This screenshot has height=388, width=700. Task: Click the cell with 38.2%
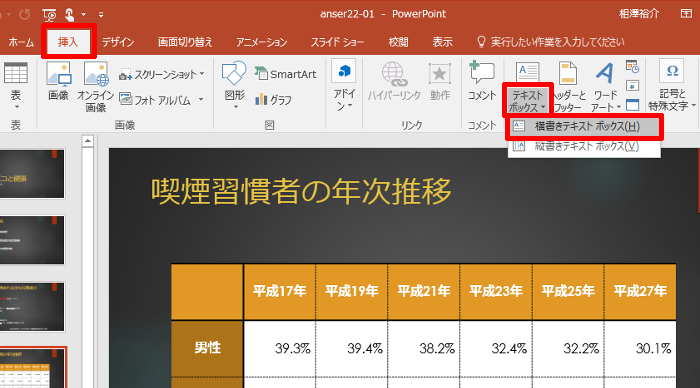point(424,348)
